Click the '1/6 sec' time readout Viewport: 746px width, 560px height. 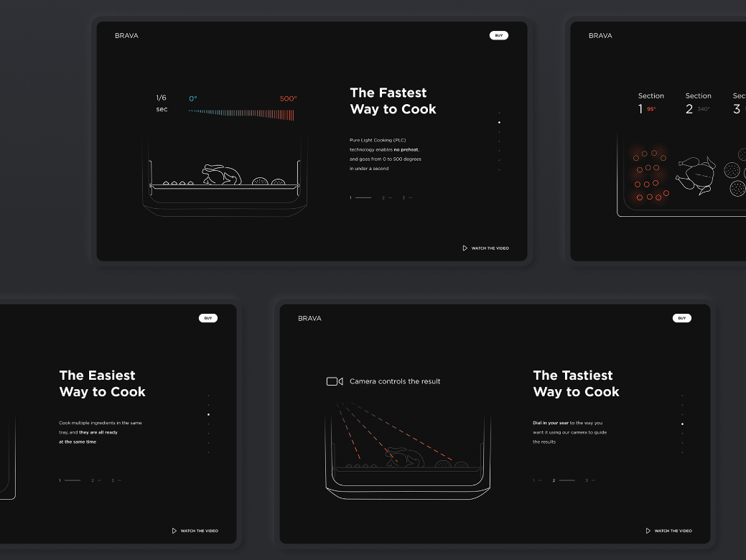[162, 103]
